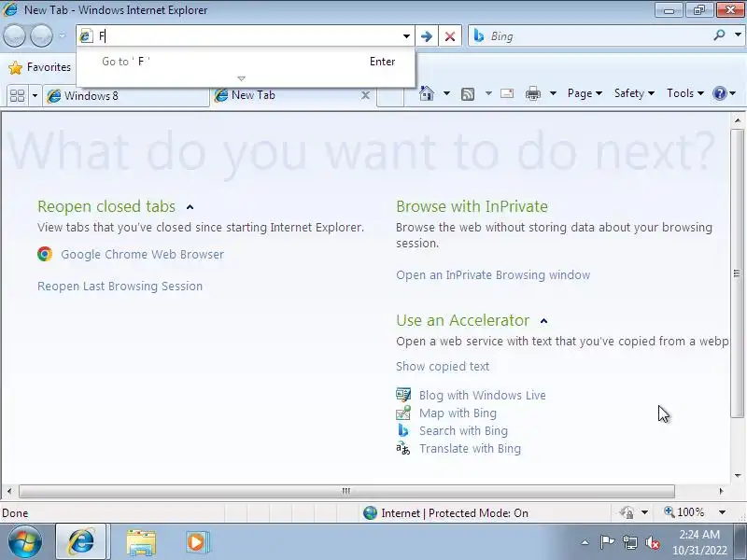
Task: Choose Translate with Bing
Action: point(471,449)
